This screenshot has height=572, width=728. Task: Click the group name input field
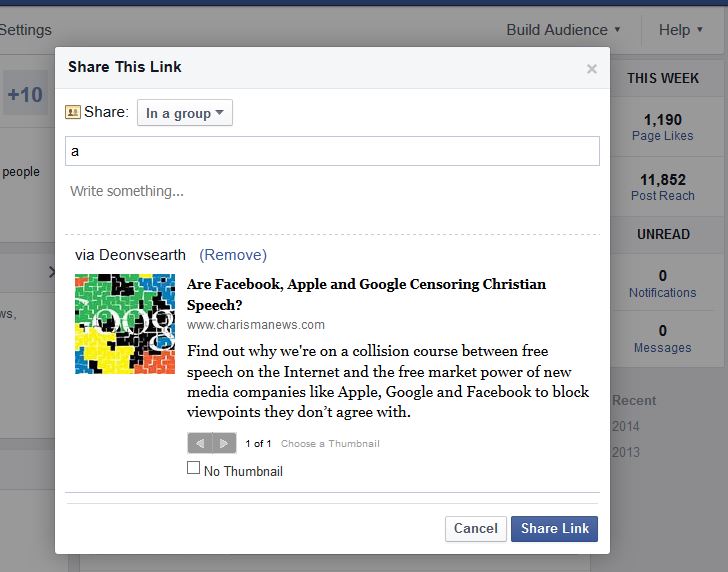pyautogui.click(x=332, y=151)
